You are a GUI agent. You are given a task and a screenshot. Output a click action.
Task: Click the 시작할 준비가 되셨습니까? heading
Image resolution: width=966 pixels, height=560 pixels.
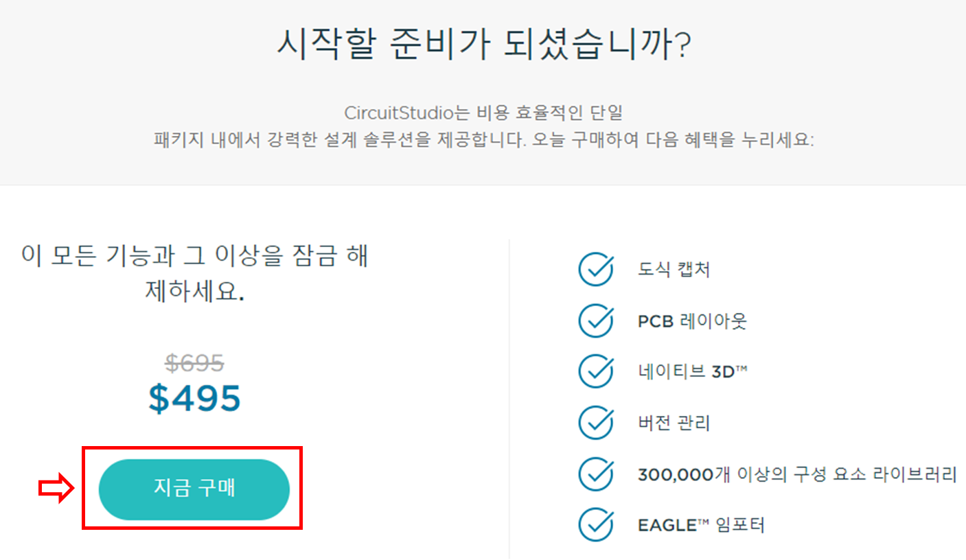coord(483,45)
